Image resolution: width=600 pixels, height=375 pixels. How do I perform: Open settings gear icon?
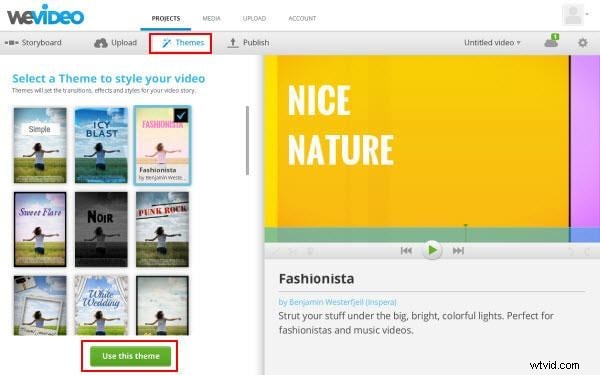pyautogui.click(x=582, y=42)
